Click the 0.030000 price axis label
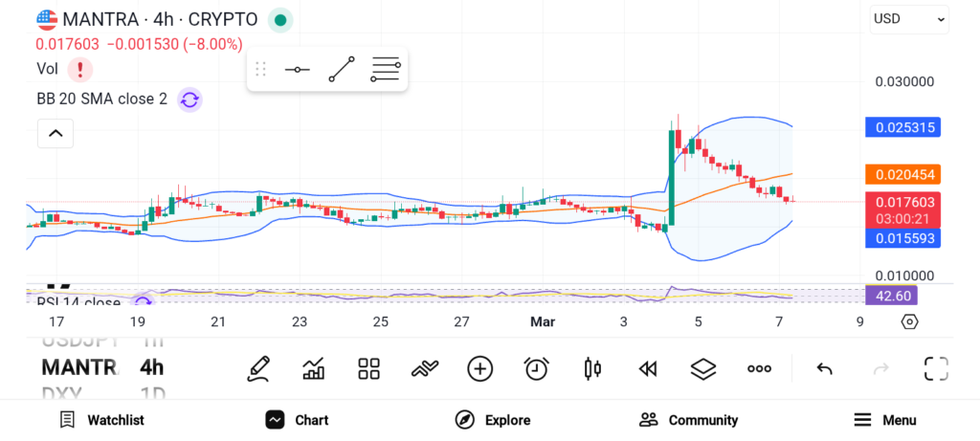 (904, 82)
